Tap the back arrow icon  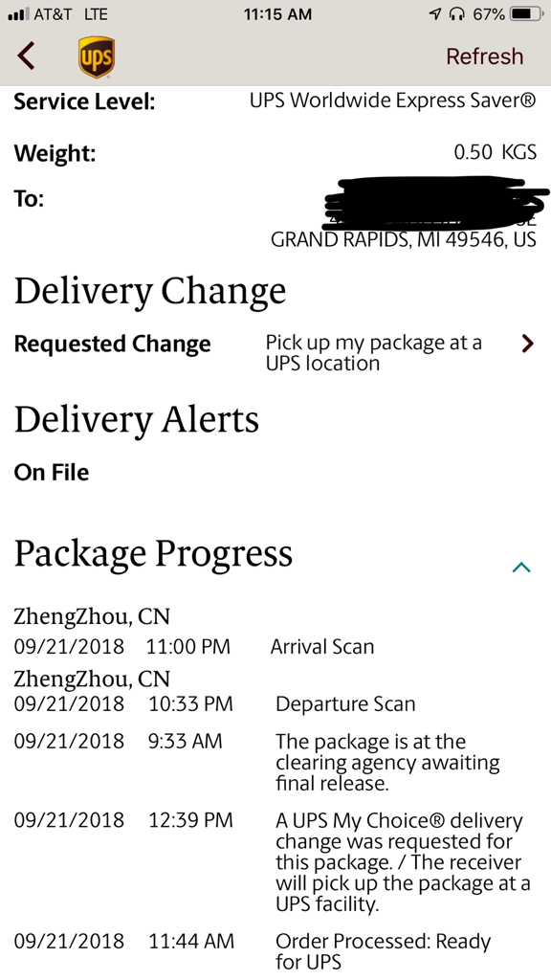point(26,56)
